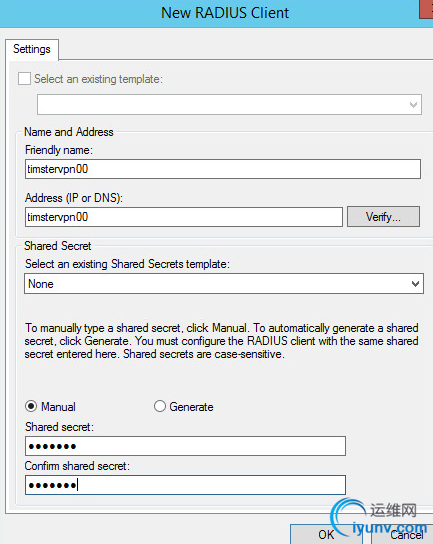Dismiss the dialog with Cancel

402,534
